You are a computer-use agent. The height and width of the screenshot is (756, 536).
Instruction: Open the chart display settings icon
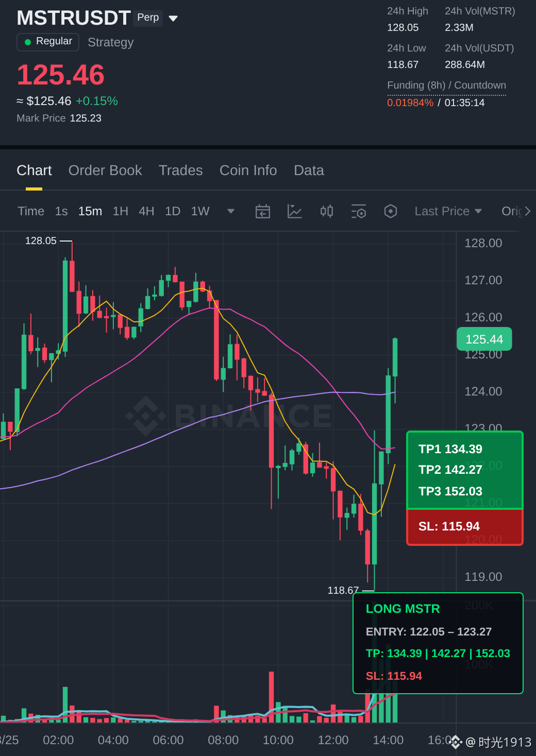[359, 211]
